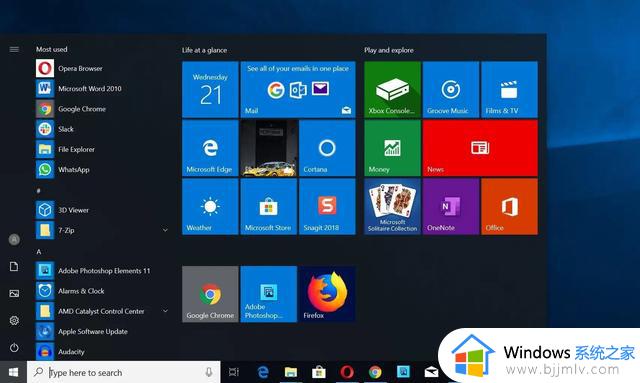This screenshot has height=383, width=640.
Task: Open the Mail tile
Action: point(298,89)
